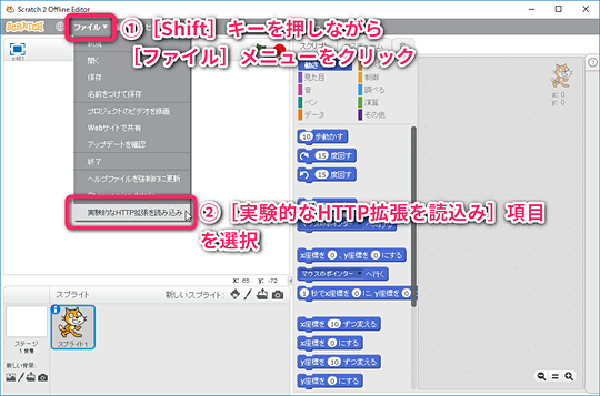Collapse stage using small arrow beside coordinates
The height and width of the screenshot is (396, 600).
point(290,280)
